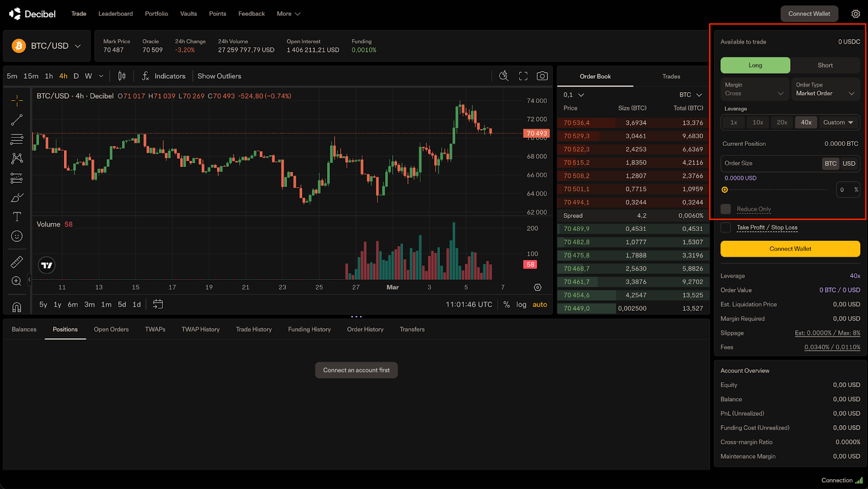868x489 pixels.
Task: Click Show Outliers in chart toolbar
Action: coord(219,76)
